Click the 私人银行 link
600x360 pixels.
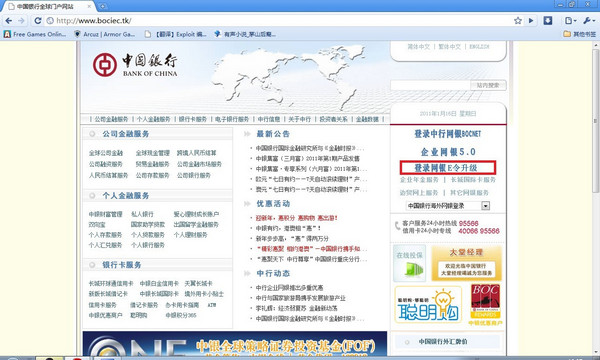[142, 214]
